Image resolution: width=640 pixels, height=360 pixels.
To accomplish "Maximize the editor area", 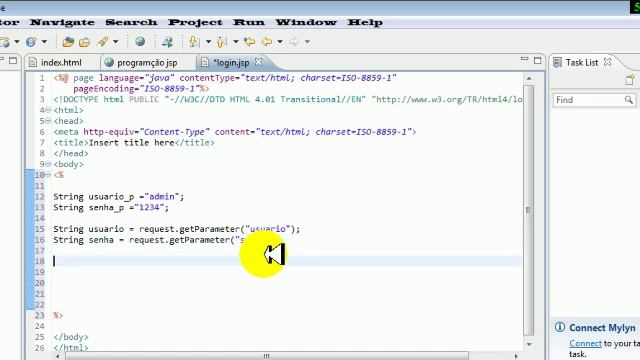I will pos(538,61).
